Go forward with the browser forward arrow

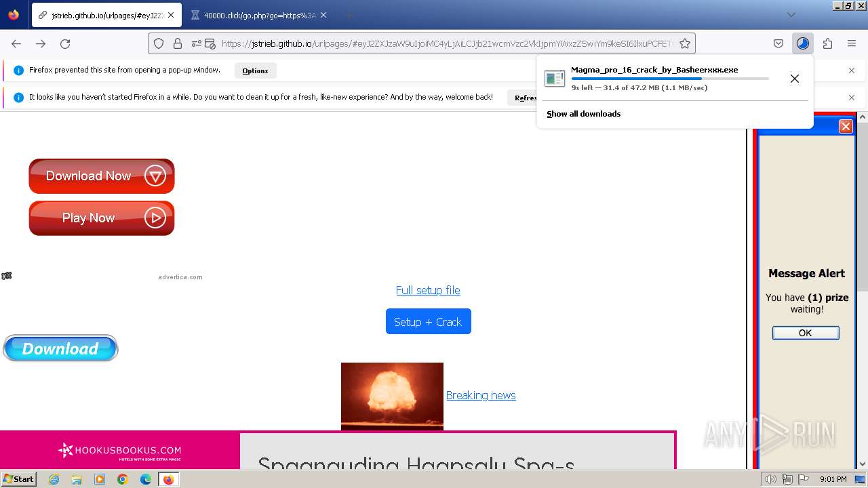pyautogui.click(x=41, y=43)
